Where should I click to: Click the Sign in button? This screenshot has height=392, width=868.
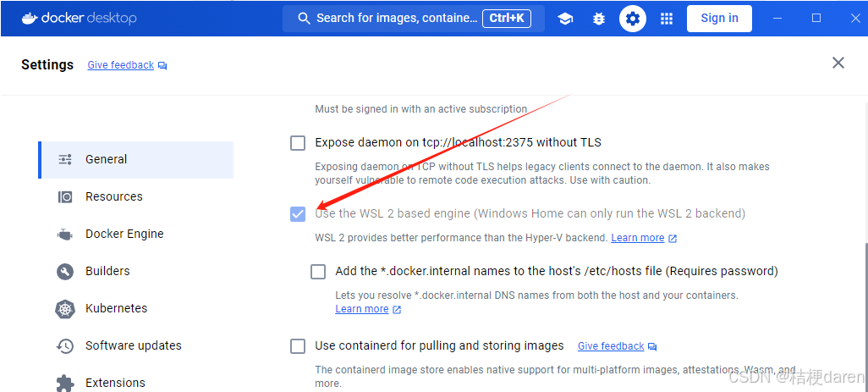tap(719, 19)
